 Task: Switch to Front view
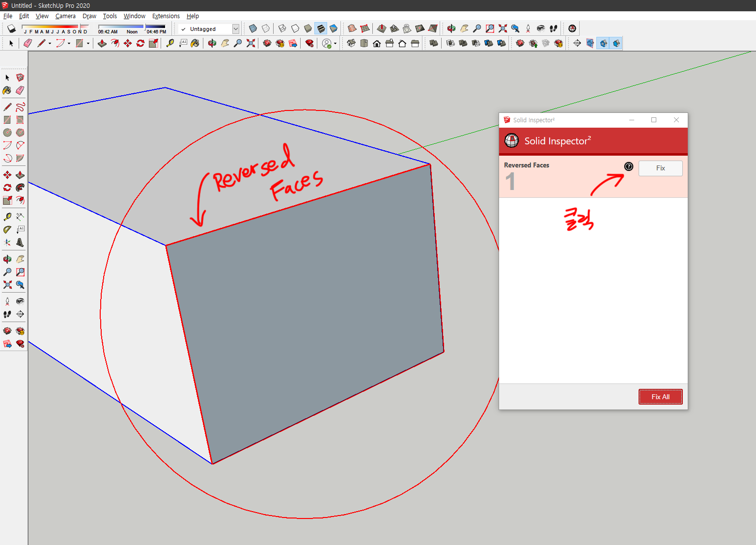(377, 43)
